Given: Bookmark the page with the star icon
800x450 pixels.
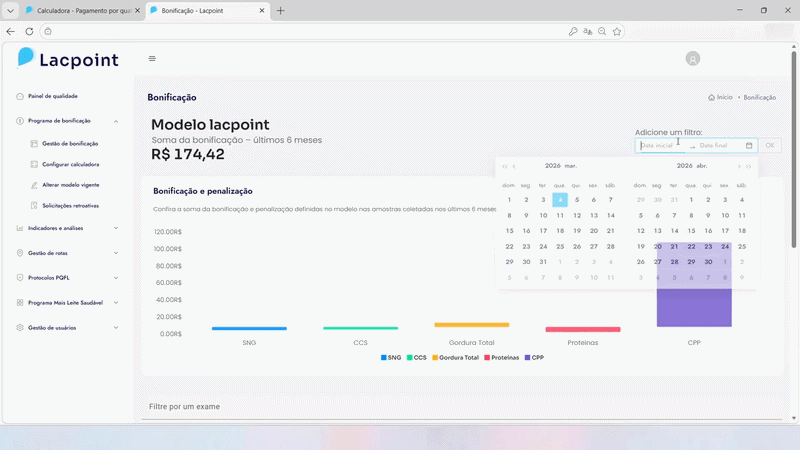Looking at the screenshot, I should [x=617, y=32].
